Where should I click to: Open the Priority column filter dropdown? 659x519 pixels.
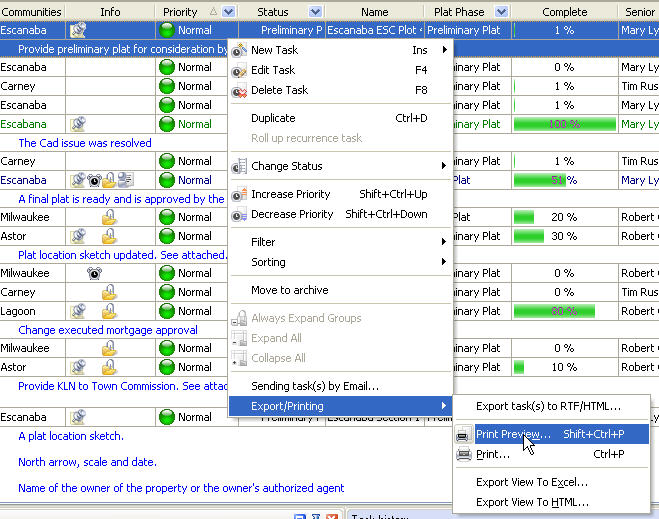[x=229, y=12]
